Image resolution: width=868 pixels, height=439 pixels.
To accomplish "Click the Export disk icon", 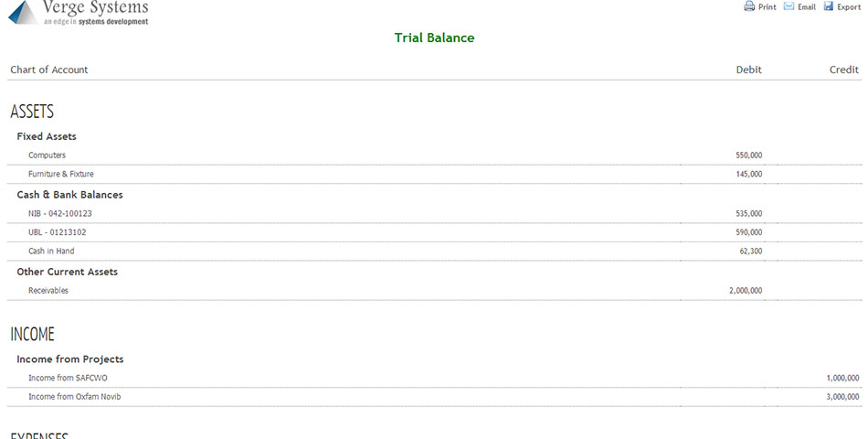I will pos(828,6).
